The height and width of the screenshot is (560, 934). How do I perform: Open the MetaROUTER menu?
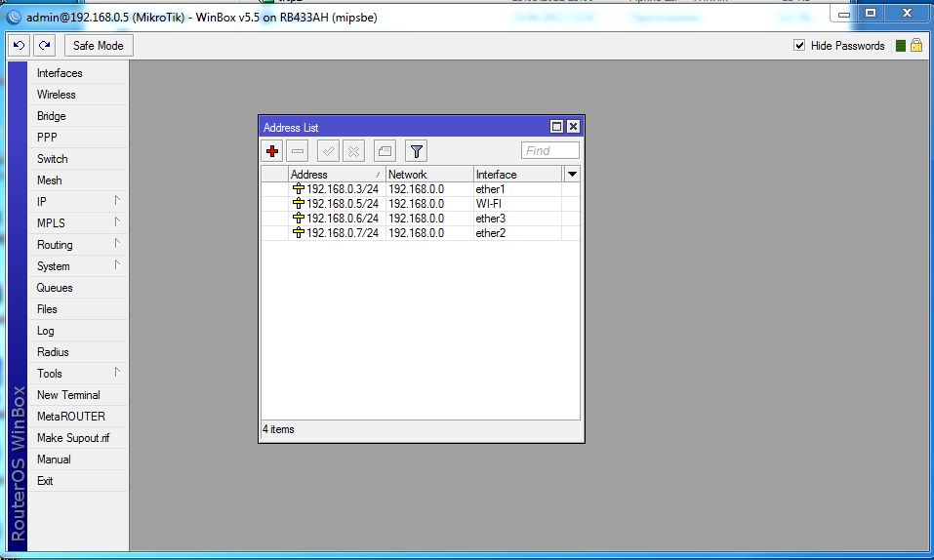(x=78, y=416)
